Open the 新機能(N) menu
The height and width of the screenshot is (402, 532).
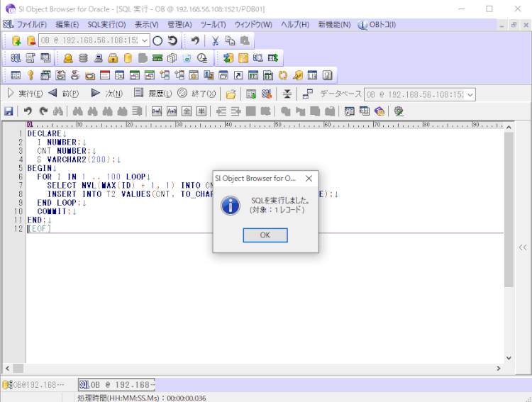click(x=334, y=25)
